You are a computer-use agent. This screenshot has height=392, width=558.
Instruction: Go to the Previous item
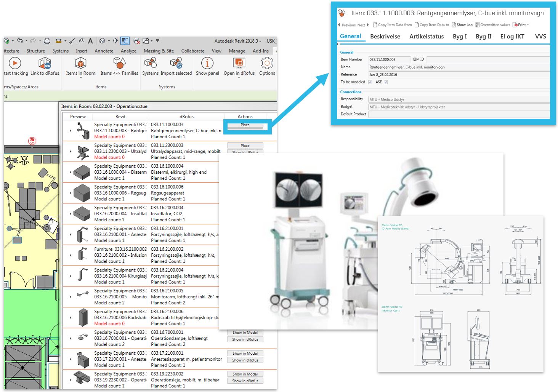point(347,25)
